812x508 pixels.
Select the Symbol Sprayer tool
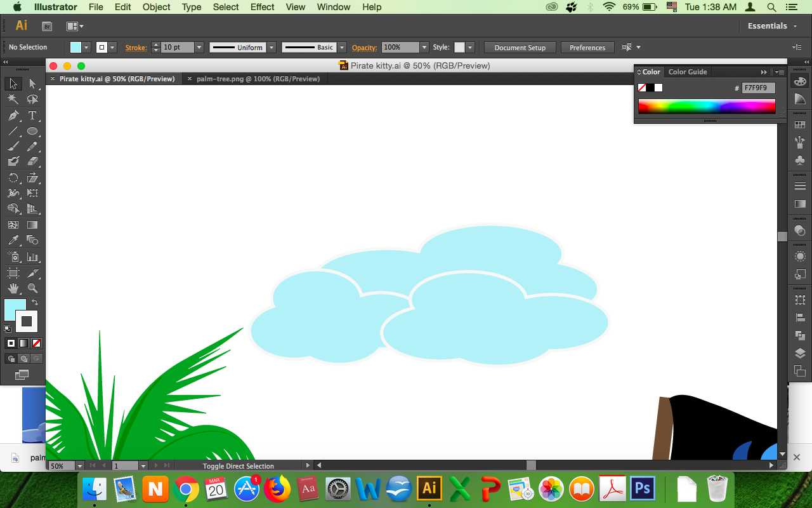point(13,257)
